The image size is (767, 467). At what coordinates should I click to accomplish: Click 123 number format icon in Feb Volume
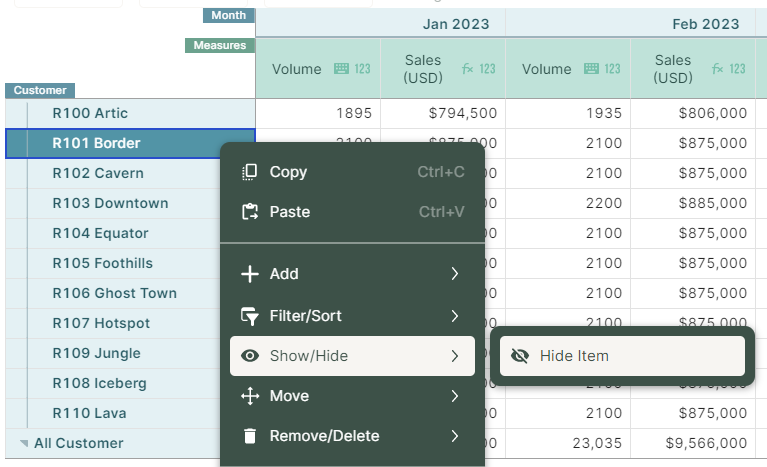coord(612,68)
